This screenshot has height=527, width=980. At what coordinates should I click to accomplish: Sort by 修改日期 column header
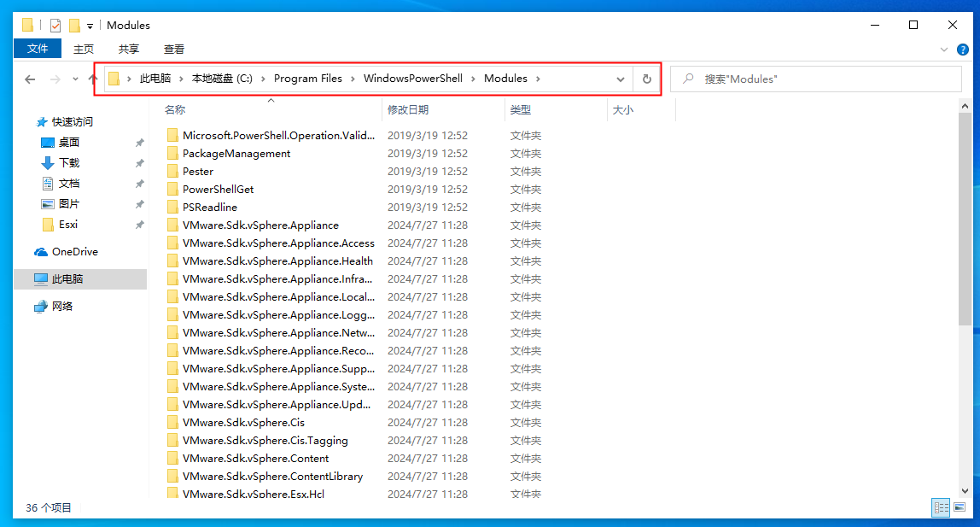pyautogui.click(x=408, y=109)
